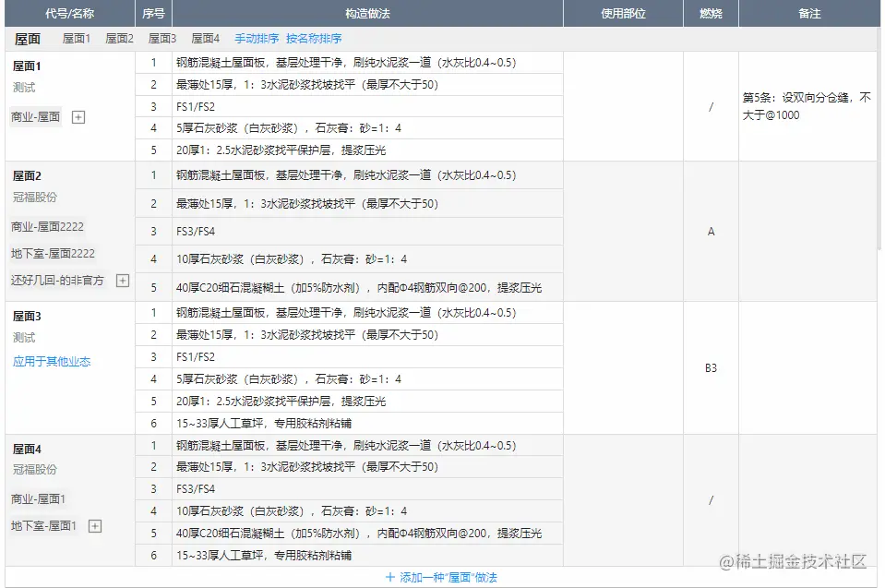Click the 序号 column header
The image size is (885, 588).
(x=153, y=14)
